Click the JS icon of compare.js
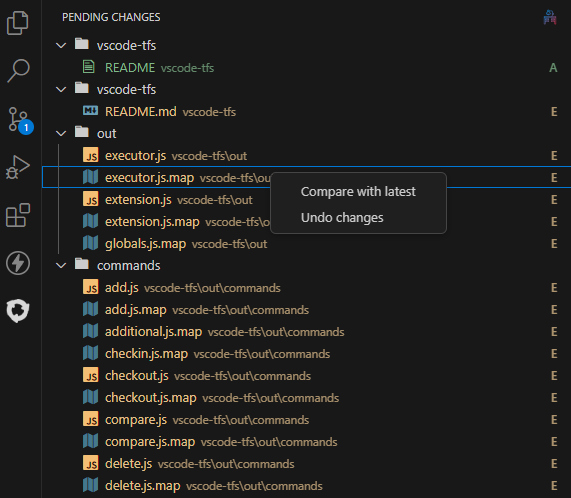571x498 pixels. click(x=90, y=419)
